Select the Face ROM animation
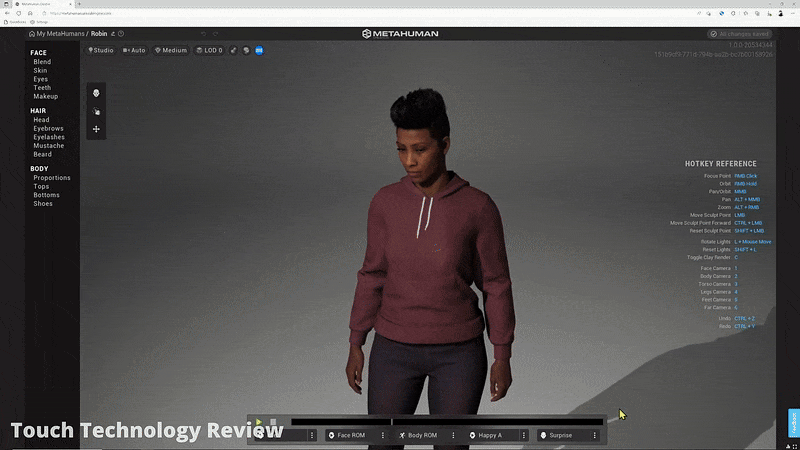 [x=351, y=435]
